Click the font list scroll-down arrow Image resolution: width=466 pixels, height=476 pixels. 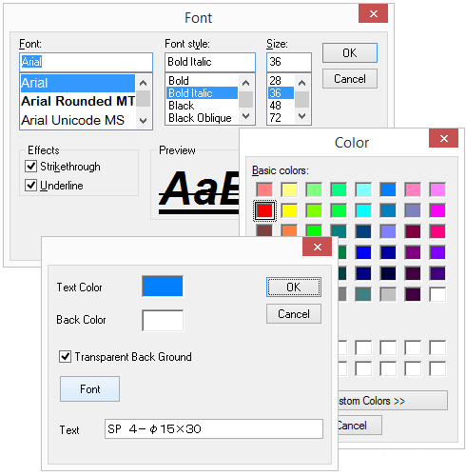[x=143, y=121]
